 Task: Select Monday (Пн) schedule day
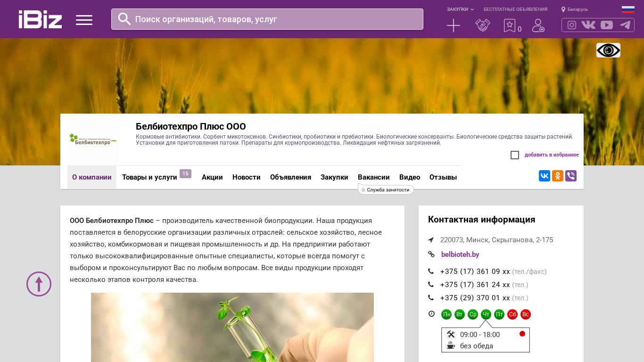[446, 314]
